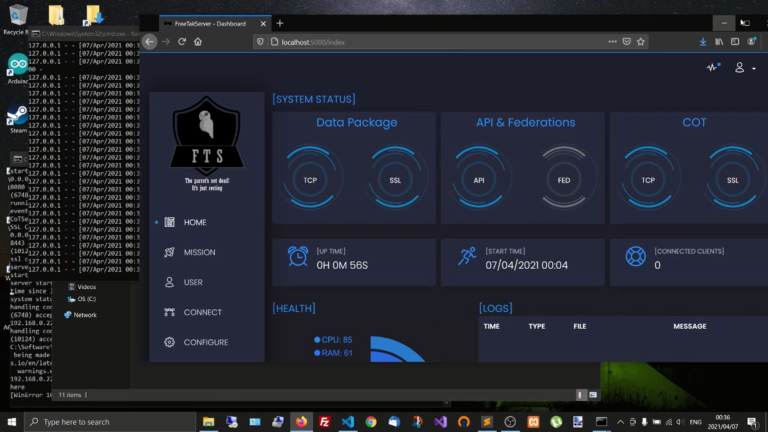Open the page actions ellipsis menu
The width and height of the screenshot is (768, 432).
612,42
